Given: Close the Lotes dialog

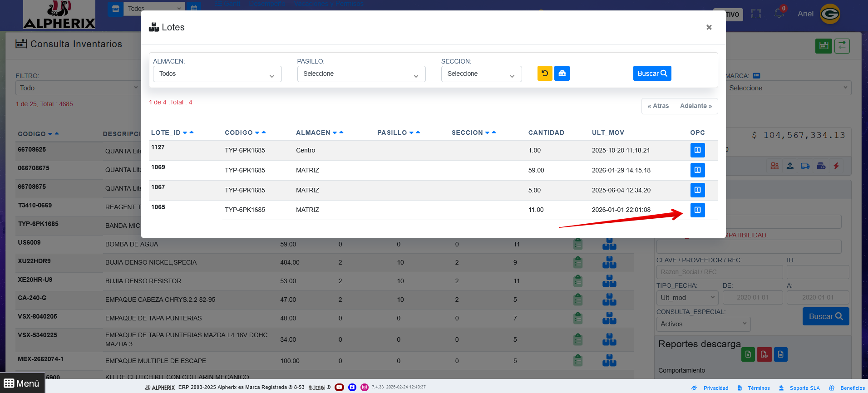Looking at the screenshot, I should tap(709, 28).
